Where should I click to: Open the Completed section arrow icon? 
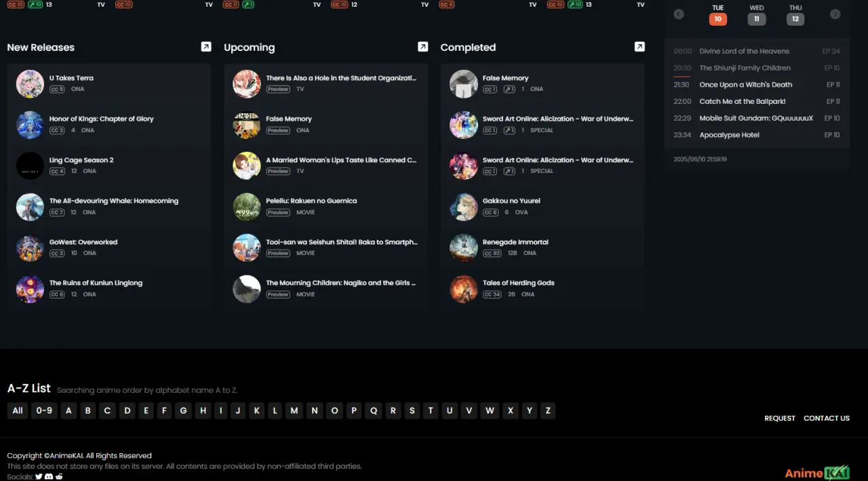(639, 47)
